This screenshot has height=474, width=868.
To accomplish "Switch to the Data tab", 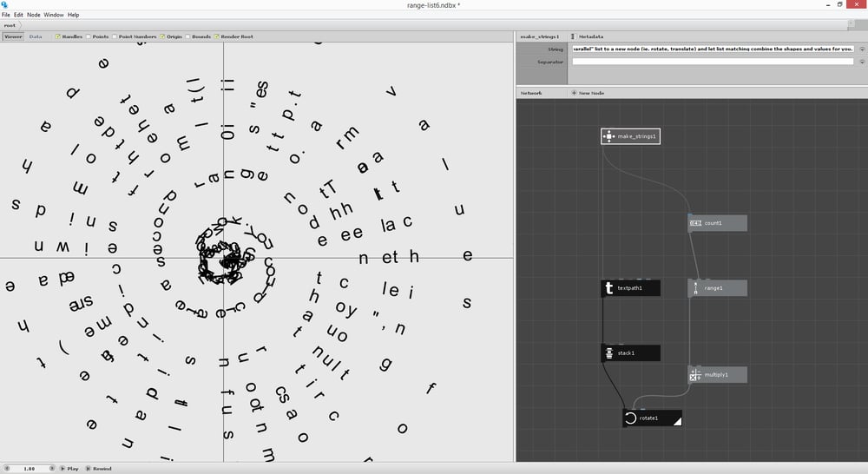I will point(36,36).
